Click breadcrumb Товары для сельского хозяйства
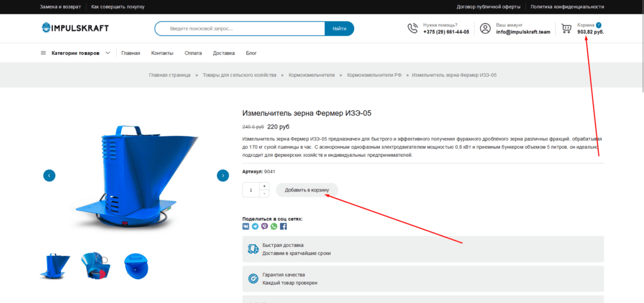This screenshot has width=644, height=303. point(240,75)
